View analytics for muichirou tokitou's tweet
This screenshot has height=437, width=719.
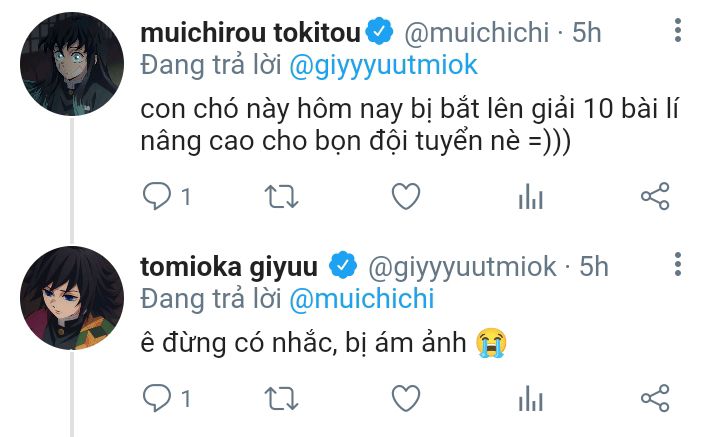(x=529, y=197)
